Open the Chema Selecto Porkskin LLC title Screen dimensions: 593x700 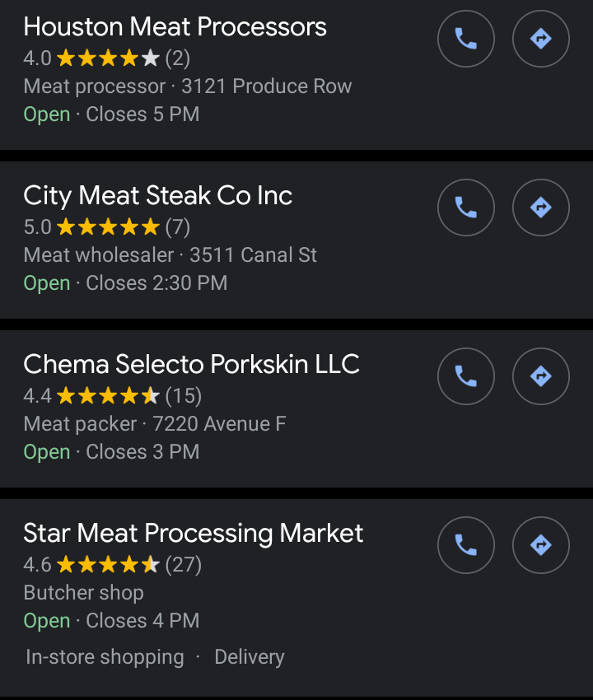tap(191, 365)
